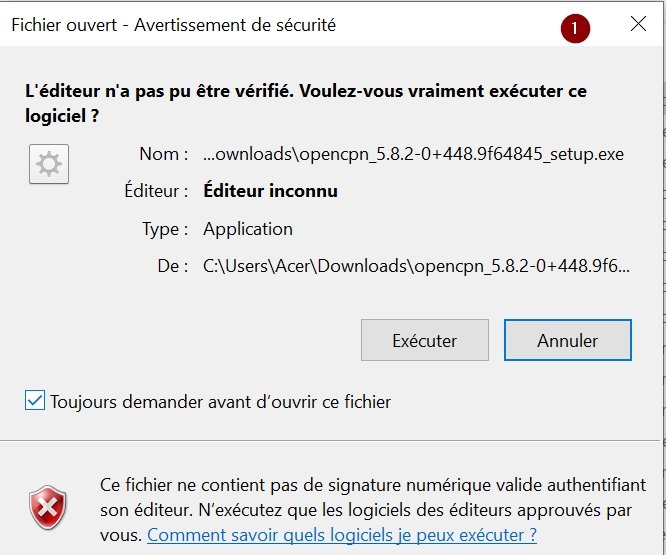Click the digital signature warning paragraph
Viewport: 666px width, 555px height.
(x=373, y=510)
